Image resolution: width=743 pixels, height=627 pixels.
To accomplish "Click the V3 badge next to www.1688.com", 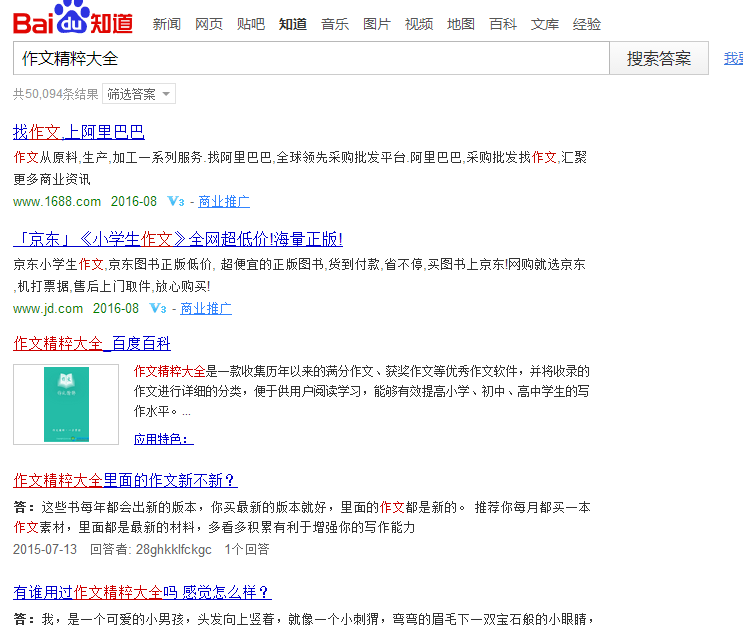I will tap(176, 201).
